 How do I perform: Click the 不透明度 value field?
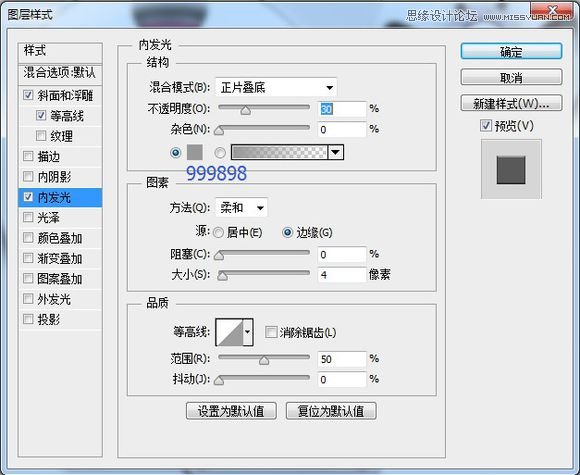click(342, 109)
